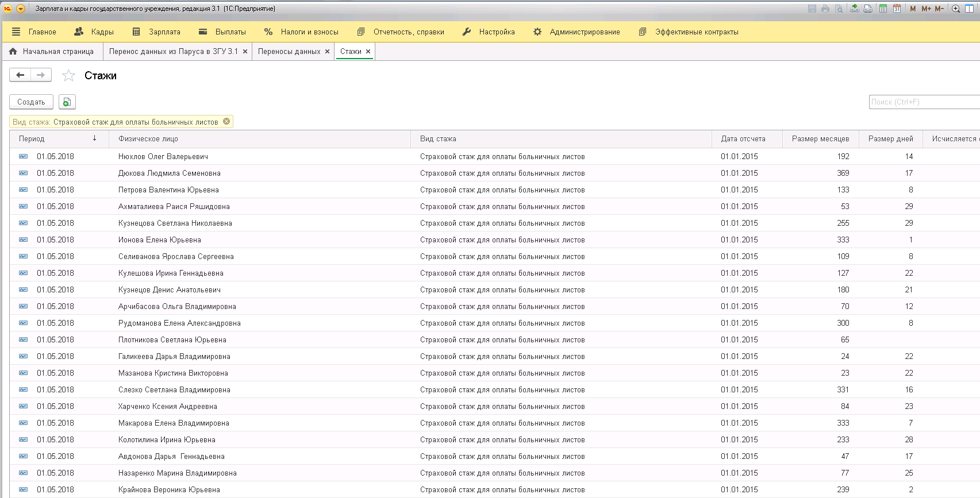Open the calculator from the top toolbar
Image resolution: width=980 pixels, height=498 pixels.
(x=883, y=9)
